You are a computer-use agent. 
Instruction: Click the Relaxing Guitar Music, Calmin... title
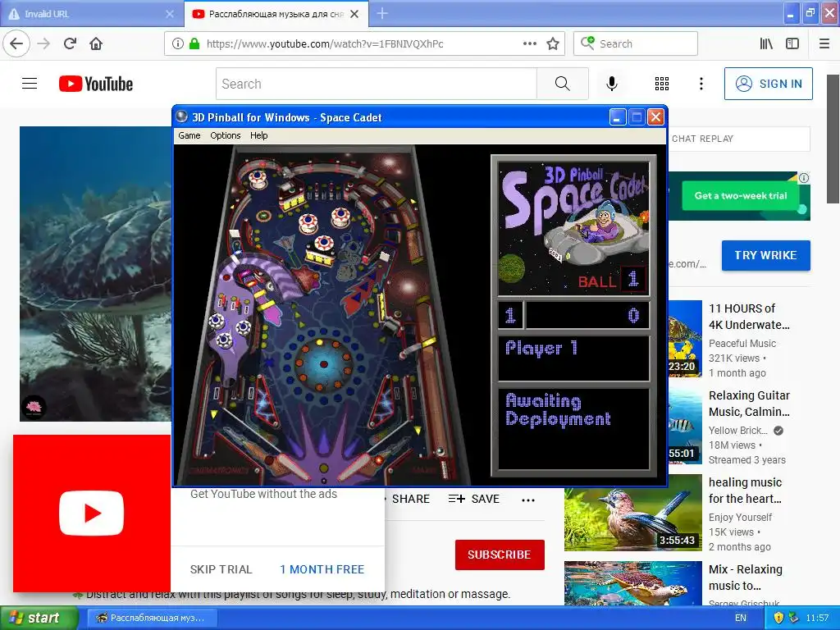pos(749,404)
